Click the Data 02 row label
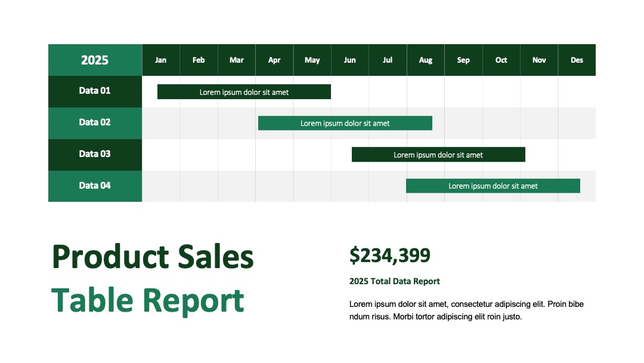644x363 pixels. [x=95, y=123]
